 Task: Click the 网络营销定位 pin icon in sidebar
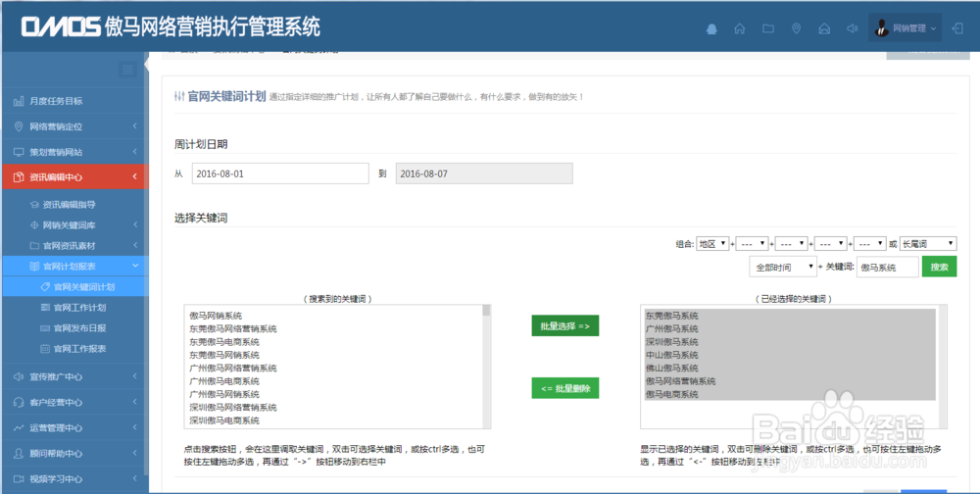pos(19,126)
